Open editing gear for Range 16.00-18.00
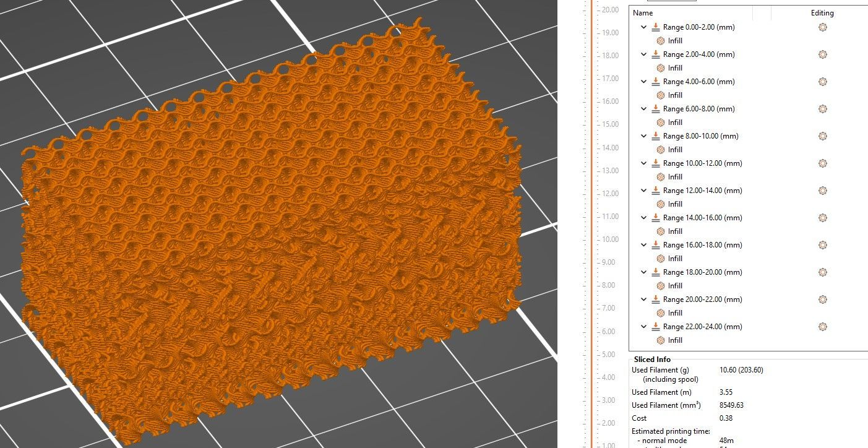This screenshot has height=448, width=868. [x=822, y=245]
